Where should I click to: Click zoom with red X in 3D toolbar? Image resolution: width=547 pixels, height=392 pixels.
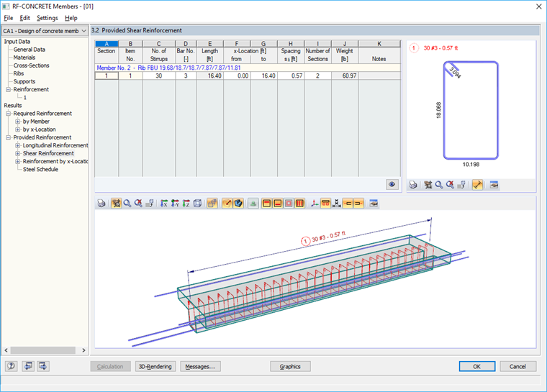(x=138, y=204)
